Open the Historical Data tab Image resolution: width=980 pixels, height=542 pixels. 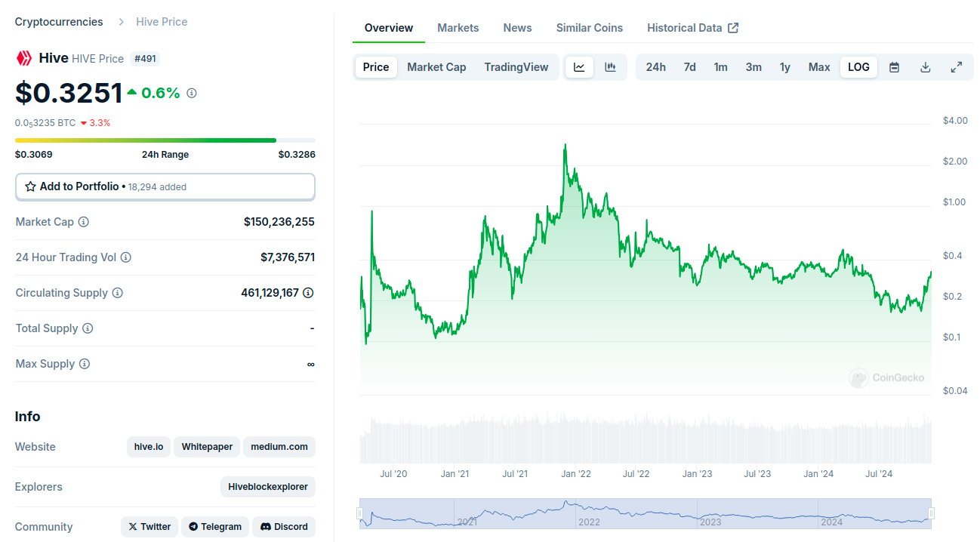click(x=693, y=28)
